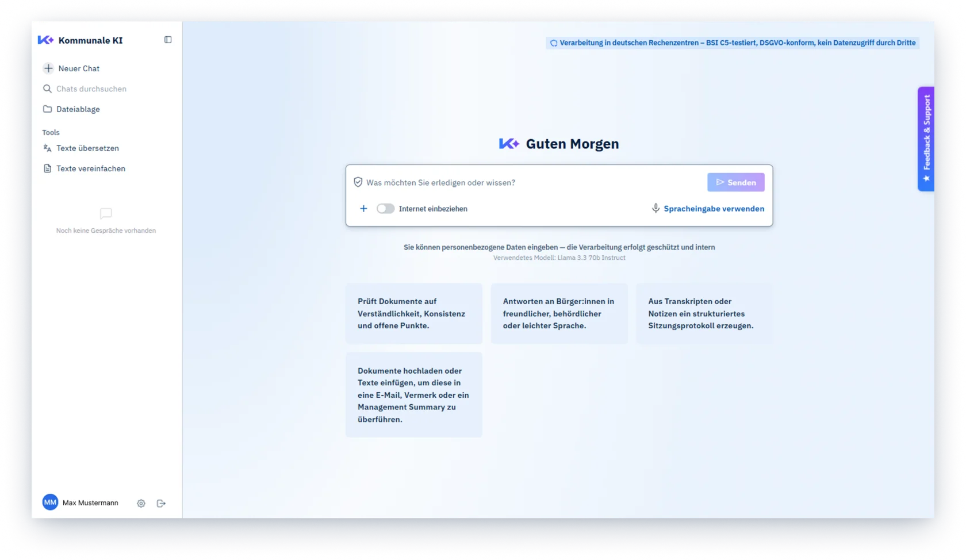This screenshot has height=560, width=966.
Task: Click the Max Mustermann user name
Action: [90, 503]
